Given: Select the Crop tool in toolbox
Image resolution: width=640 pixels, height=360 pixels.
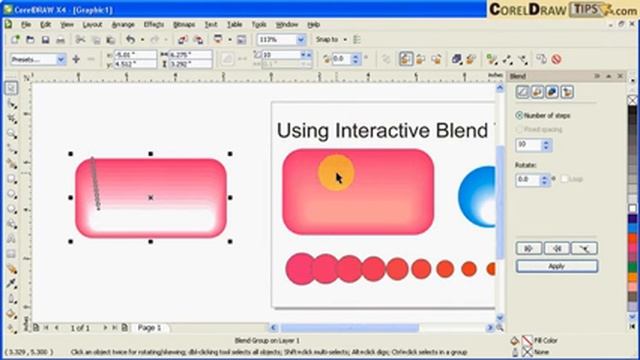Looking at the screenshot, I should click(x=11, y=119).
